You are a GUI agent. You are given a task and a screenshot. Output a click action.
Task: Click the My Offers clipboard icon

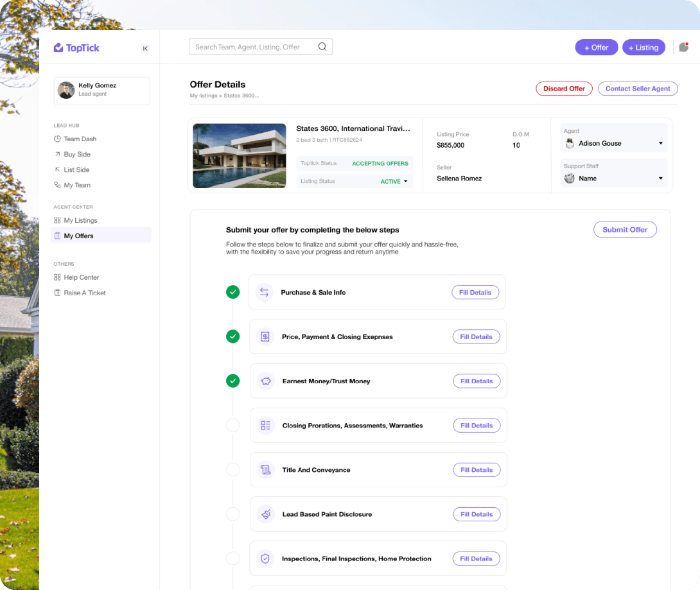click(x=57, y=236)
